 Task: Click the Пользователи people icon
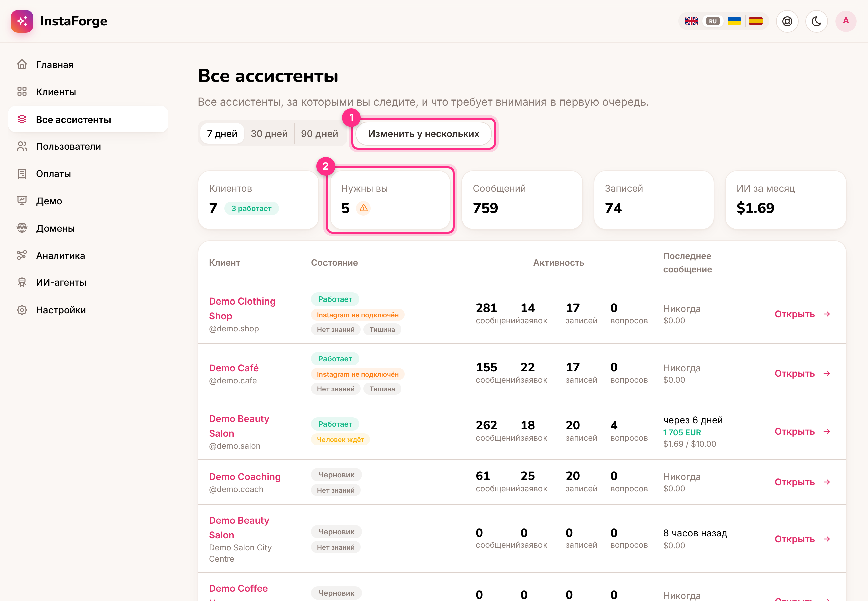coord(22,146)
